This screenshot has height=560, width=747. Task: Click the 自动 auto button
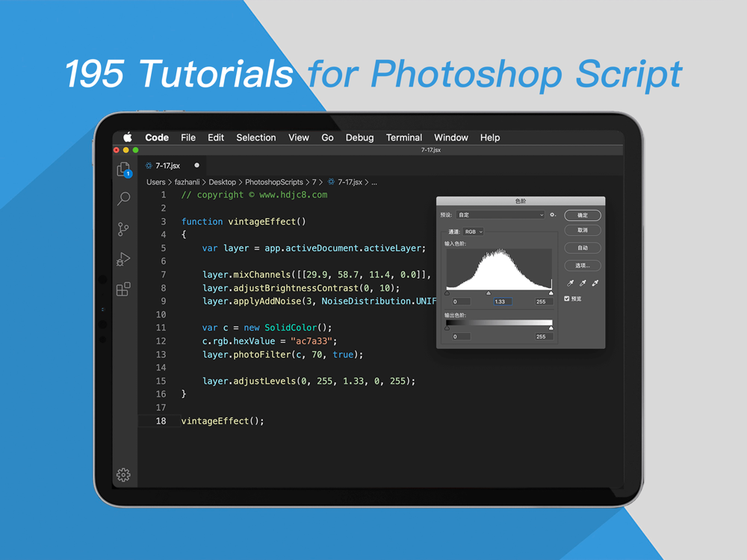pos(583,248)
